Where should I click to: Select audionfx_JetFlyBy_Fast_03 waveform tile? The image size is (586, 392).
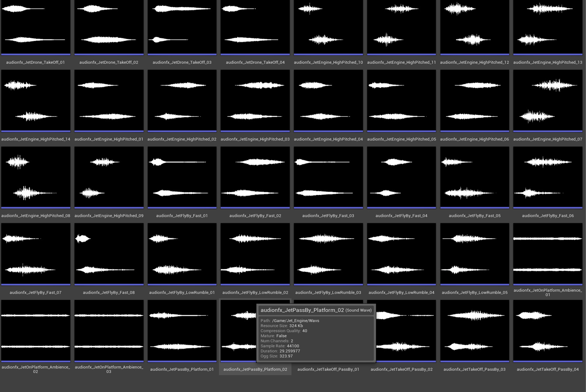pos(328,177)
